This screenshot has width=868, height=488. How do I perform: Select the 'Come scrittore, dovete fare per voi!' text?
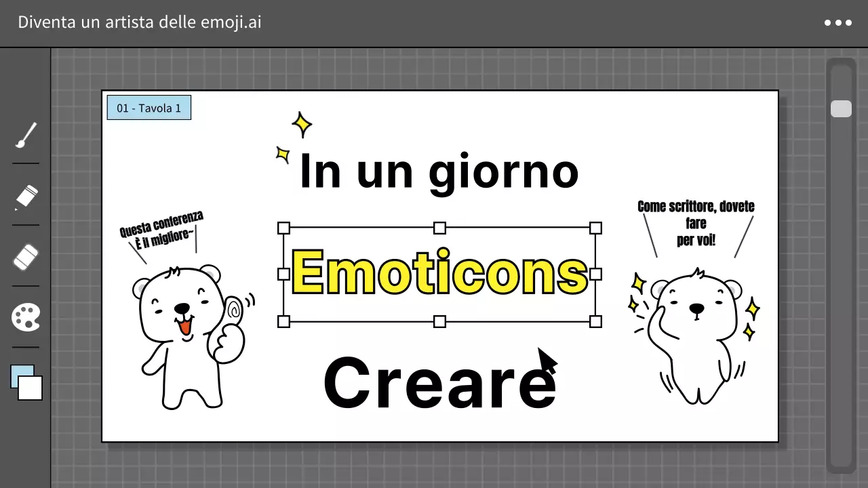(x=696, y=222)
